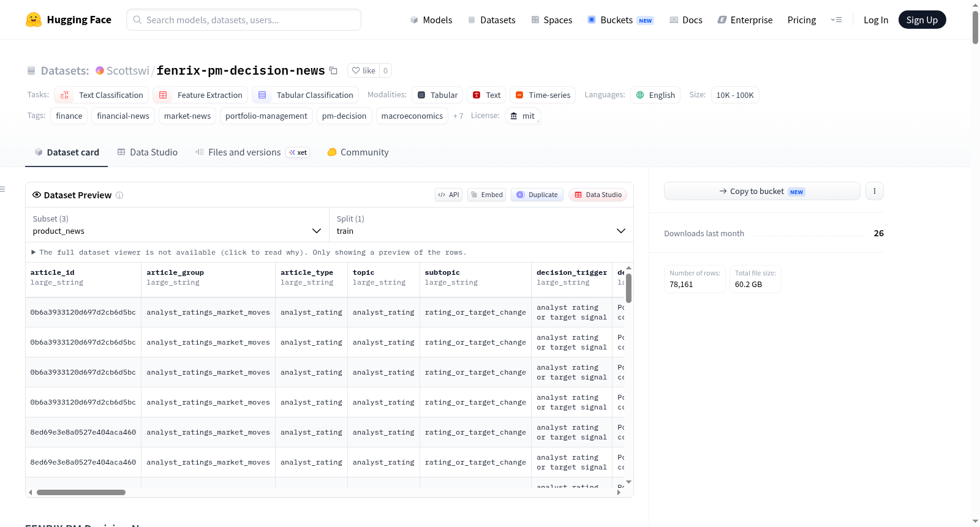
Task: Click the Dataset Preview info icon
Action: (x=119, y=195)
